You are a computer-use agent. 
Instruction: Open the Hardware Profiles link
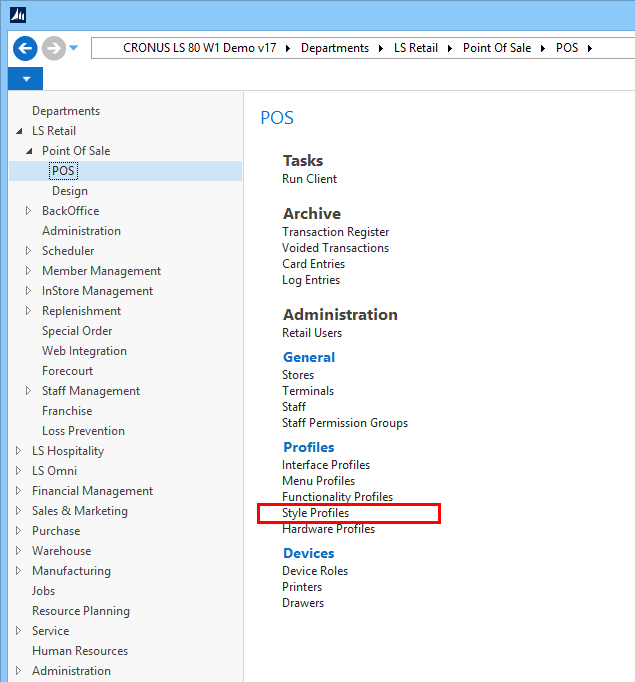[328, 529]
